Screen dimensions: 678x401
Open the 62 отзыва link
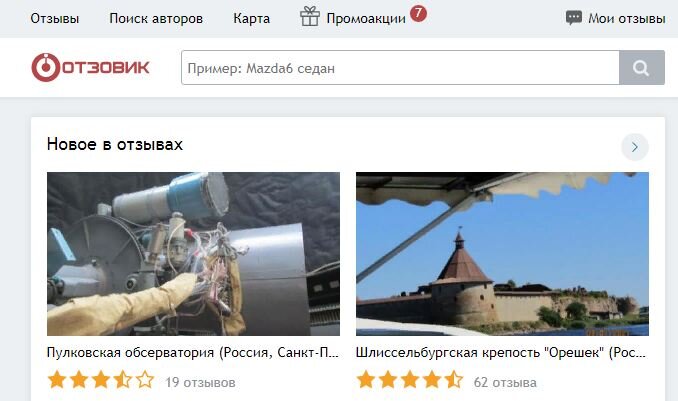coord(505,382)
